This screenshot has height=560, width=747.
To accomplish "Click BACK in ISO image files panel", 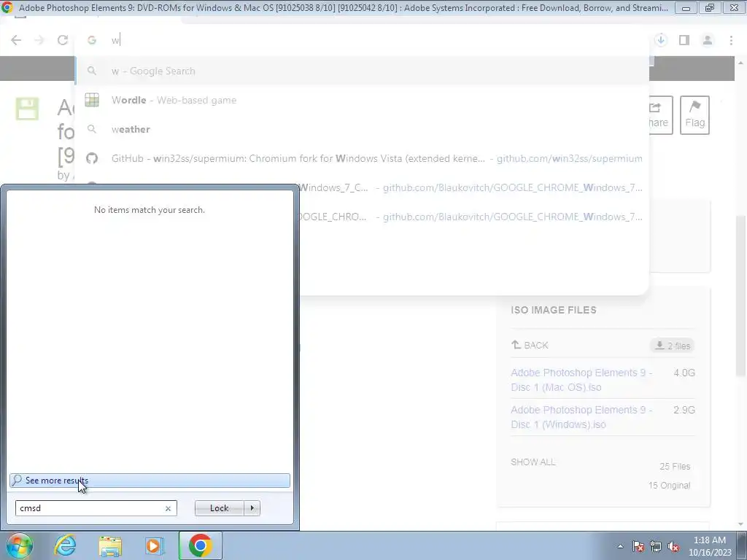I will click(530, 345).
